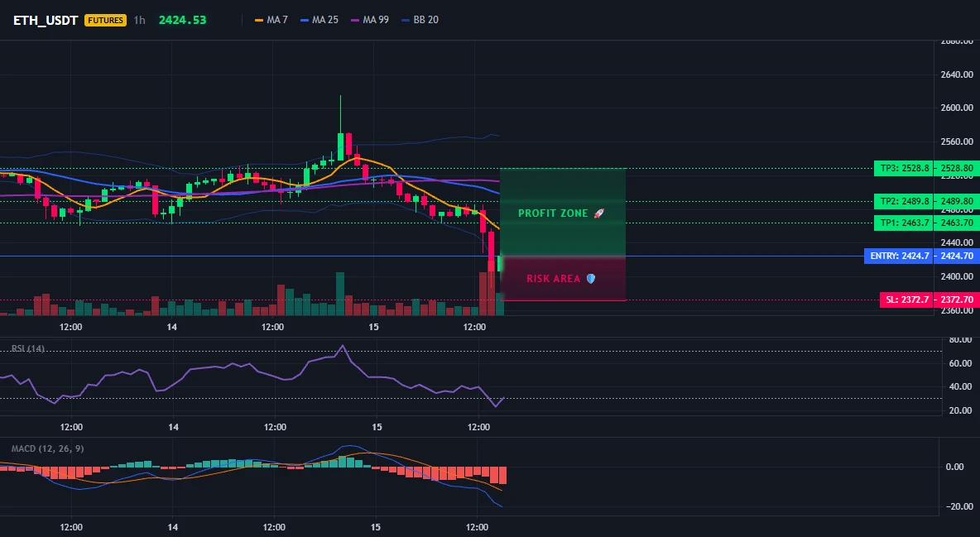Click the 2440.00 price axis label
The image size is (980, 537).
(956, 242)
